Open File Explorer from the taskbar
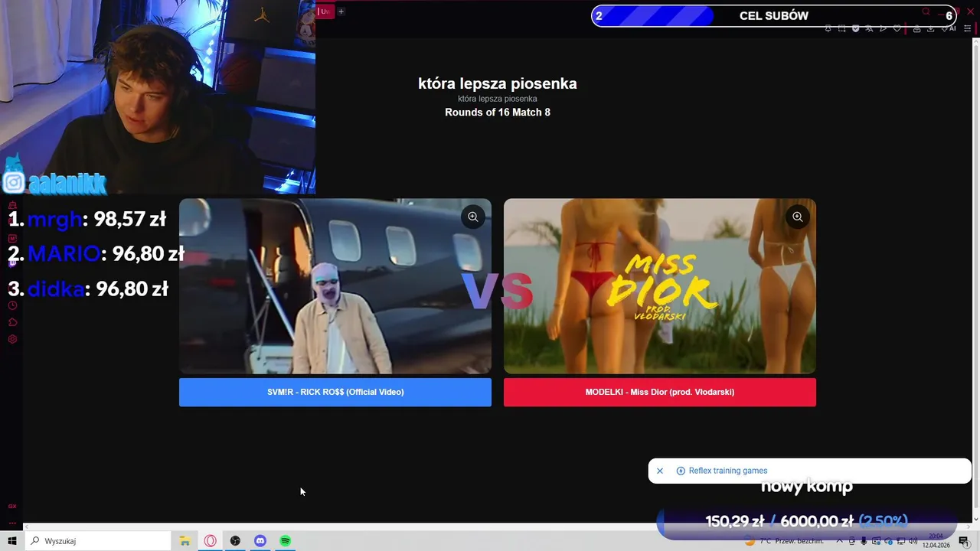The width and height of the screenshot is (980, 551). (x=185, y=541)
